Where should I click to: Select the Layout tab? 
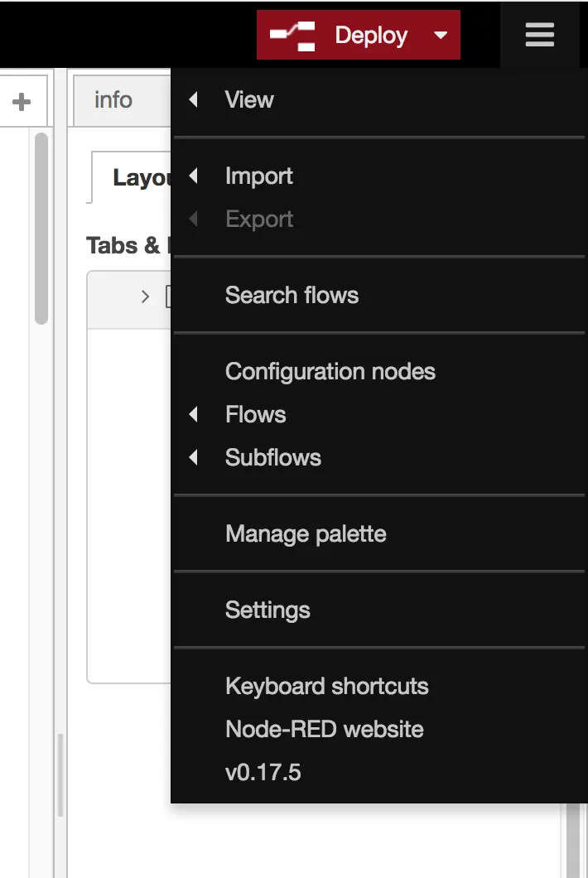tap(131, 177)
